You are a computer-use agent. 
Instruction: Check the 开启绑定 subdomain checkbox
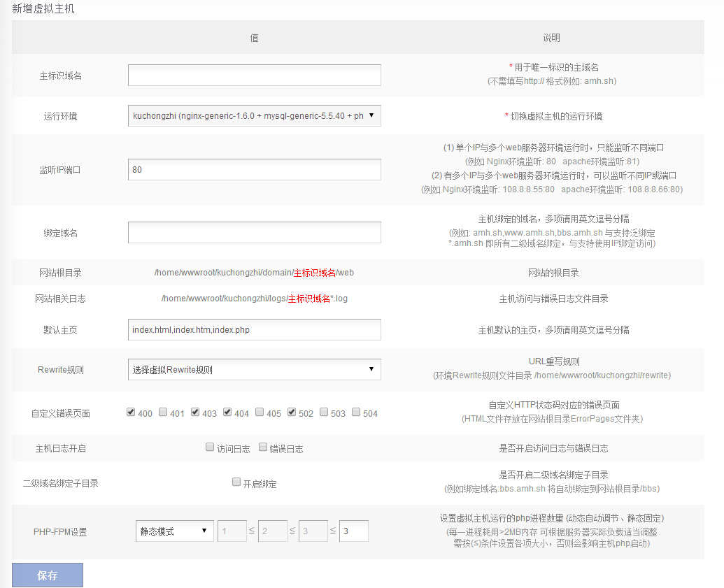point(236,482)
